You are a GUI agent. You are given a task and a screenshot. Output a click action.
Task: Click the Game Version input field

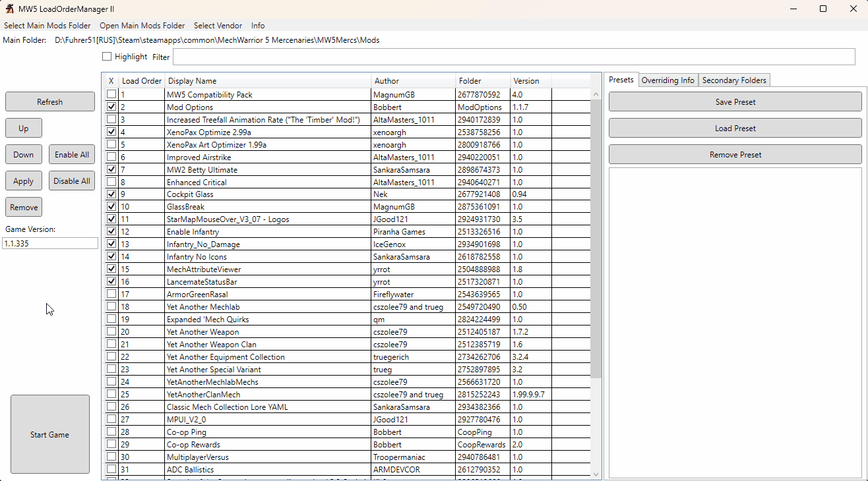point(50,243)
